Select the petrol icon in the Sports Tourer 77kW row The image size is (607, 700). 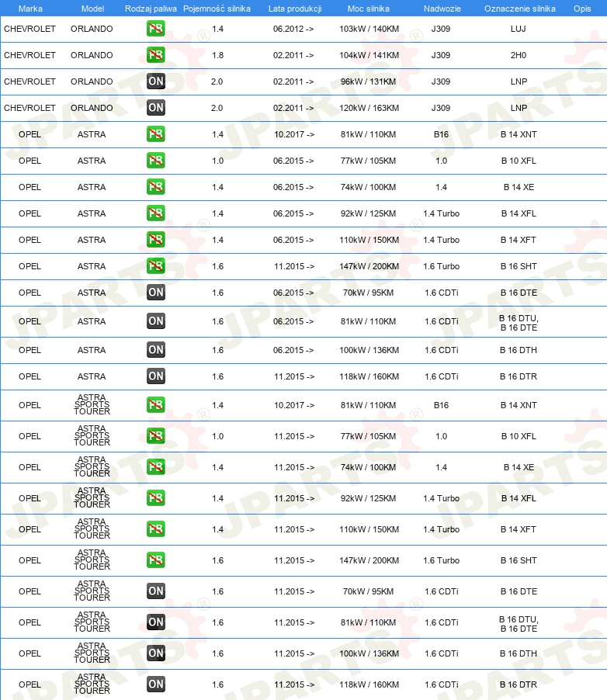[x=155, y=435]
